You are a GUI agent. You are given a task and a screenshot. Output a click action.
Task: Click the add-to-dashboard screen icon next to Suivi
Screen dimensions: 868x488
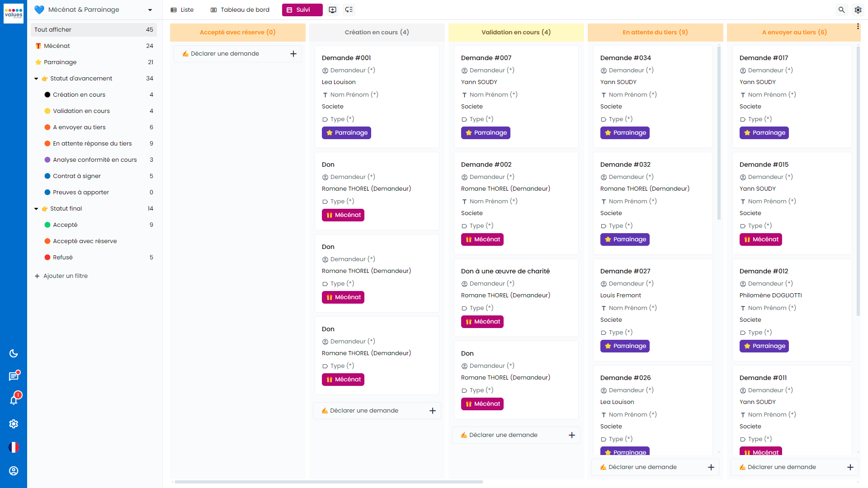333,9
